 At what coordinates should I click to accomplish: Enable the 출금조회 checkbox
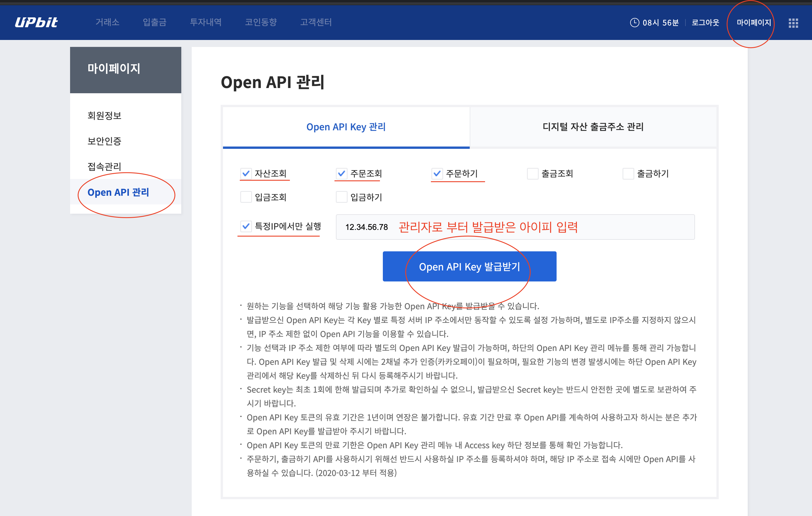[533, 174]
